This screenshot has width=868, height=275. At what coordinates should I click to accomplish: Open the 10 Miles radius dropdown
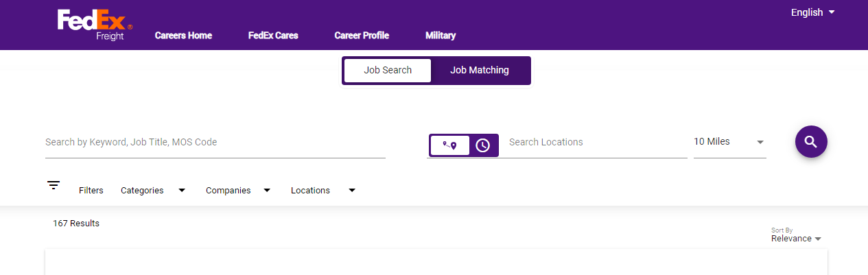coord(729,142)
